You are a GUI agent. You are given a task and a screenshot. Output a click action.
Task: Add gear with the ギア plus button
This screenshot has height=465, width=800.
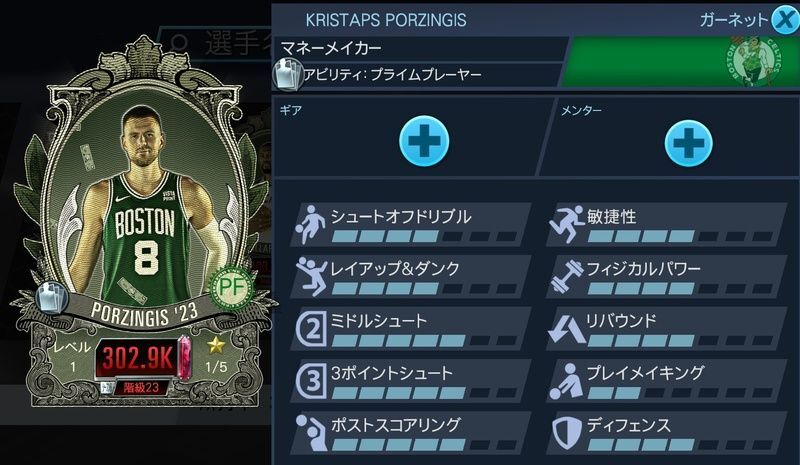pos(423,141)
